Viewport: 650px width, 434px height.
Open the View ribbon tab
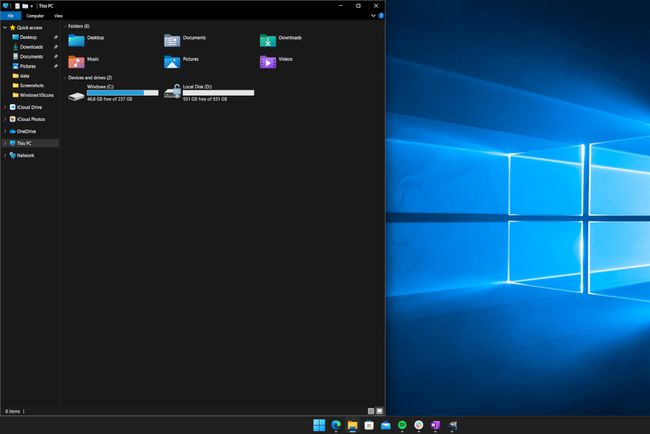click(x=58, y=16)
